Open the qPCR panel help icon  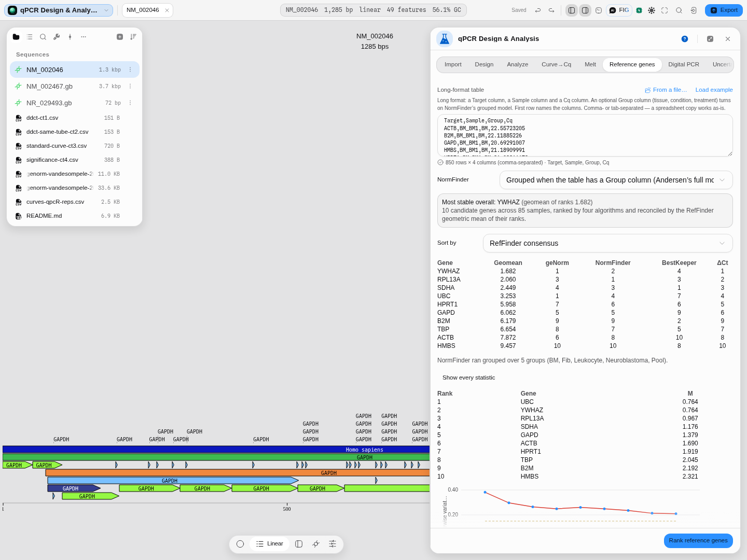point(685,39)
